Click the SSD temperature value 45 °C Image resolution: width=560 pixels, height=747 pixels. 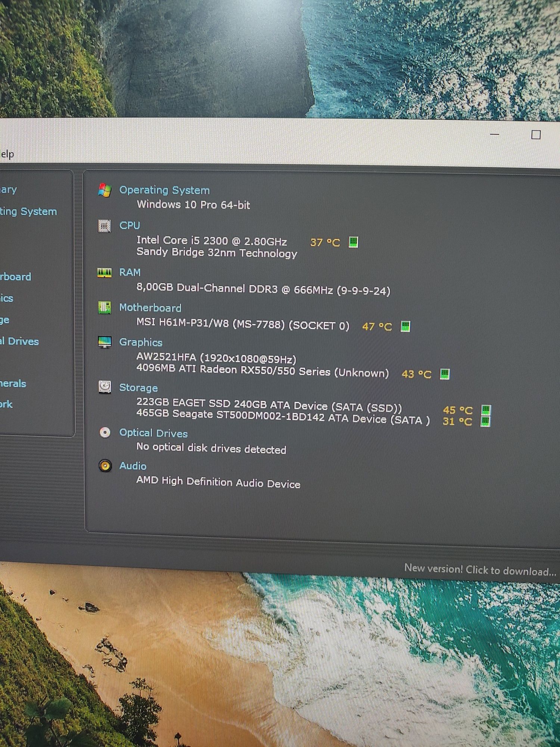(x=458, y=410)
